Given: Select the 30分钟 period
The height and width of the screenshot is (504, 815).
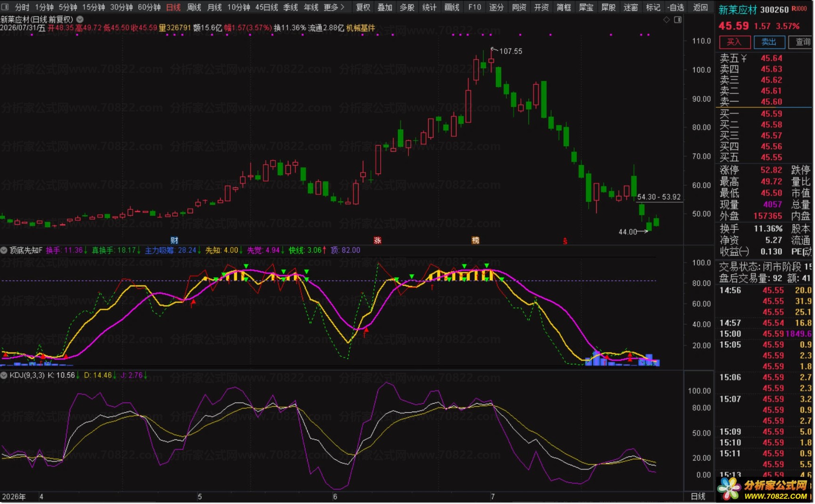Looking at the screenshot, I should click(121, 7).
